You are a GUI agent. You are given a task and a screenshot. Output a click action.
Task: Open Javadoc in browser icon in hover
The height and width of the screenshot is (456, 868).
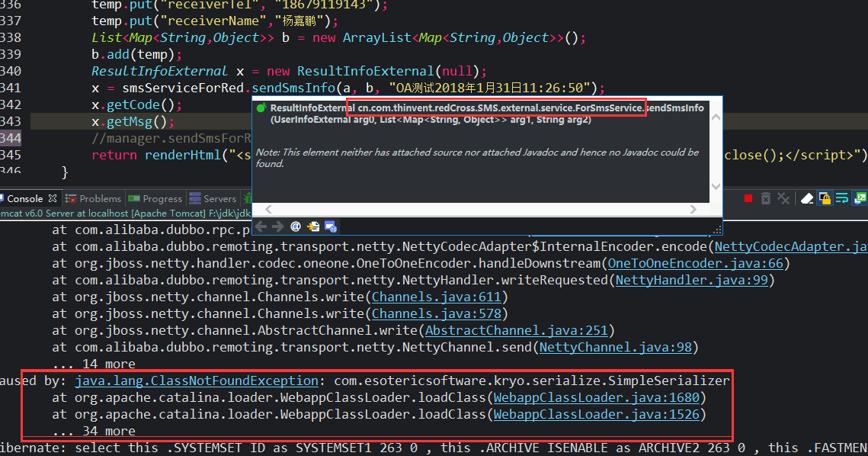[331, 226]
